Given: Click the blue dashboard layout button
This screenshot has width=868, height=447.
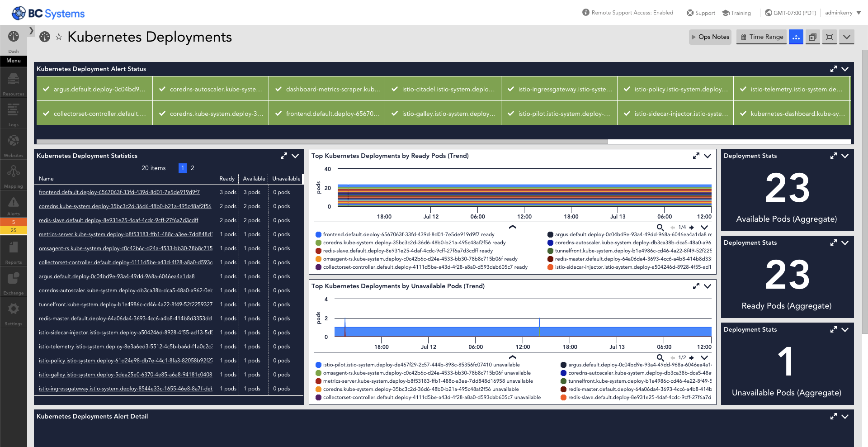Looking at the screenshot, I should click(796, 37).
